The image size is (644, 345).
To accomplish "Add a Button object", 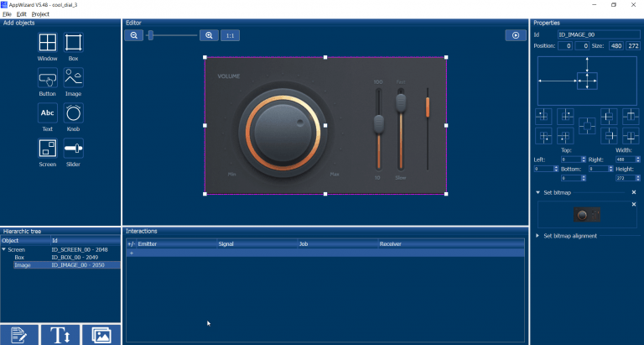I will [48, 78].
